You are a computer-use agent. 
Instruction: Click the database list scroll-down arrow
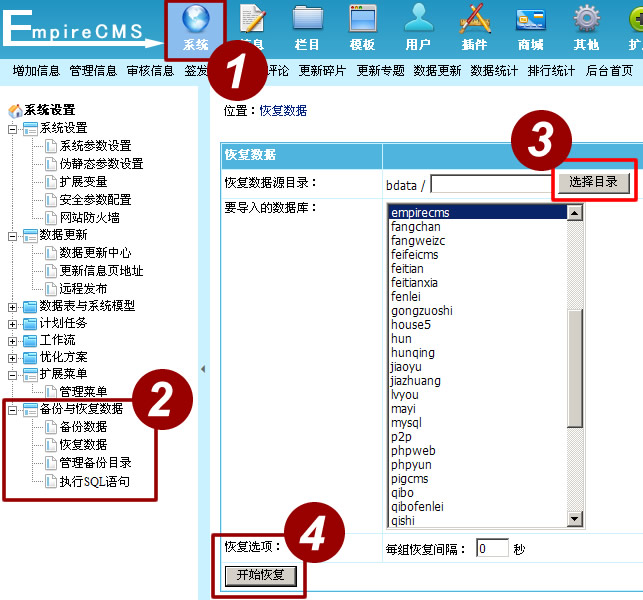[x=575, y=519]
